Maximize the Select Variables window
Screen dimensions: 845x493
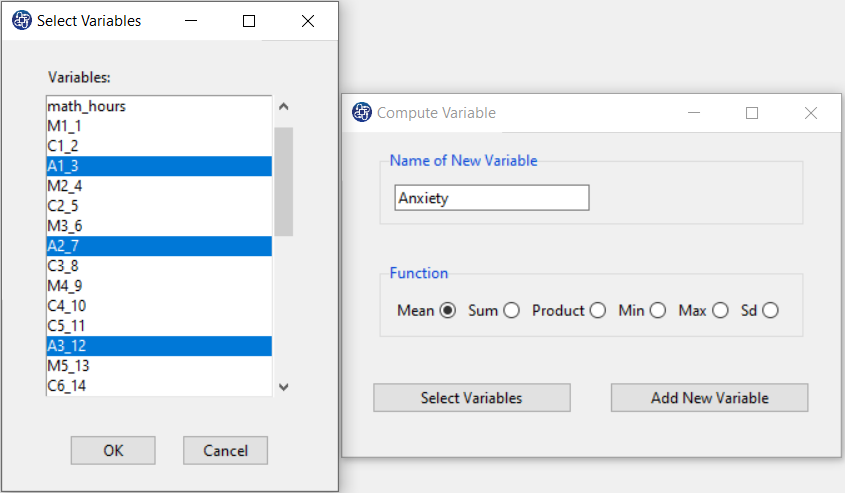[x=248, y=21]
